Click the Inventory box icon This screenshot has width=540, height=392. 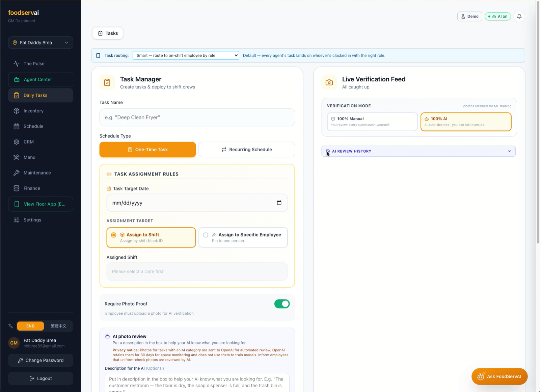point(16,111)
